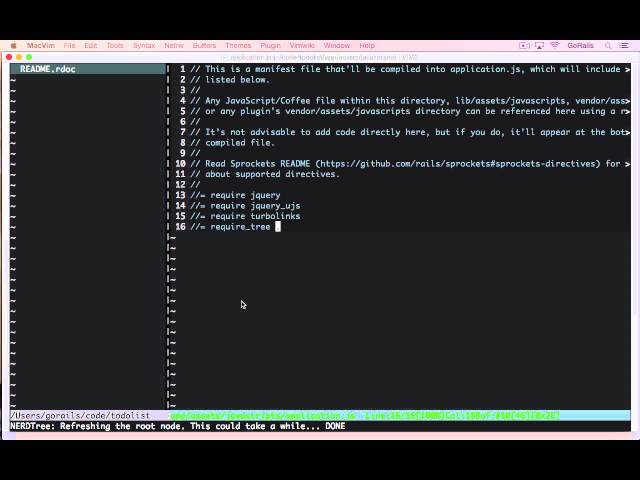Open the Tools menu
The width and height of the screenshot is (640, 480).
point(115,45)
